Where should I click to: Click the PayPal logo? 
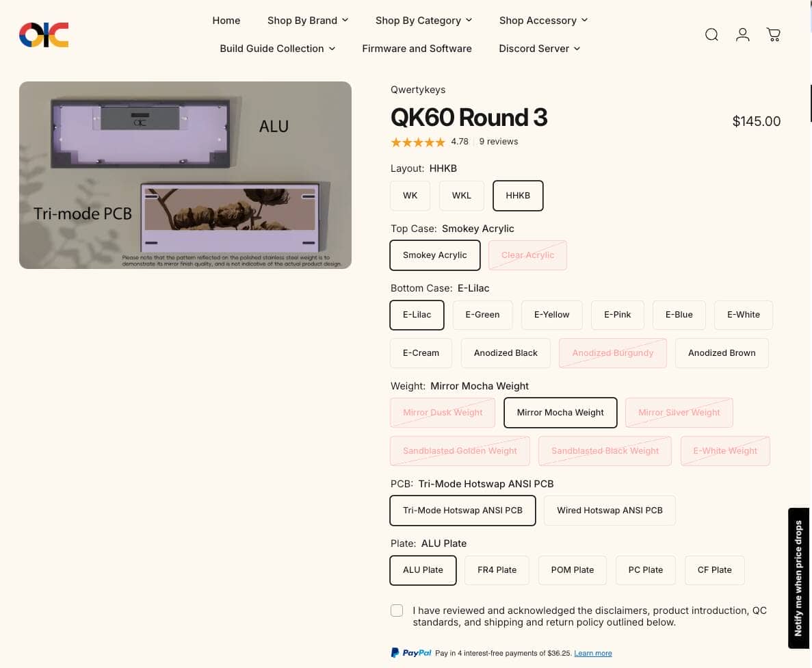(411, 653)
